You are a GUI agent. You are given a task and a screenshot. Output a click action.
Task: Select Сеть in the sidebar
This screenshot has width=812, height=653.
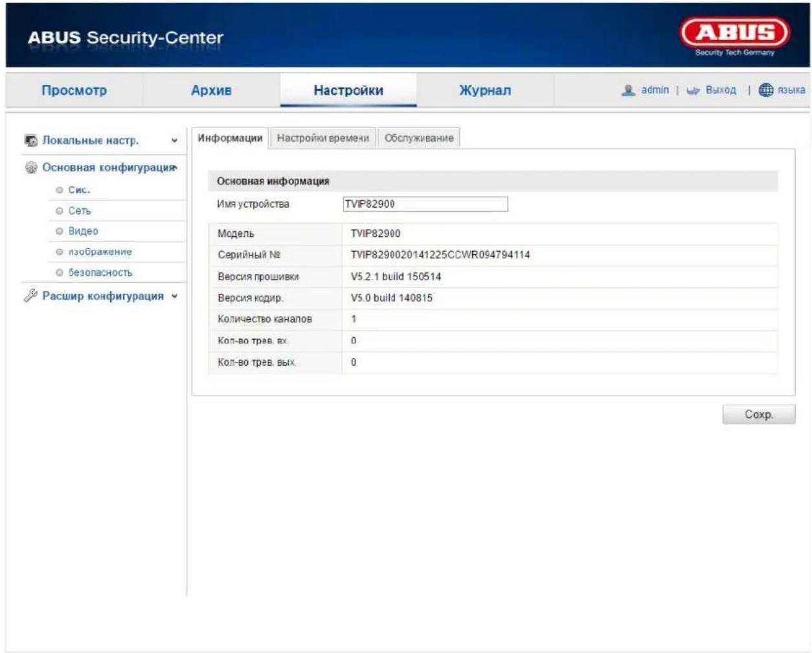80,210
